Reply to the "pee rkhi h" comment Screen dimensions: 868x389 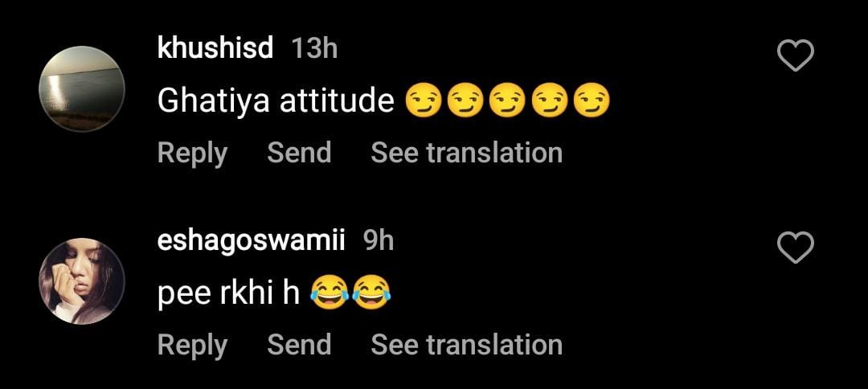click(x=192, y=345)
